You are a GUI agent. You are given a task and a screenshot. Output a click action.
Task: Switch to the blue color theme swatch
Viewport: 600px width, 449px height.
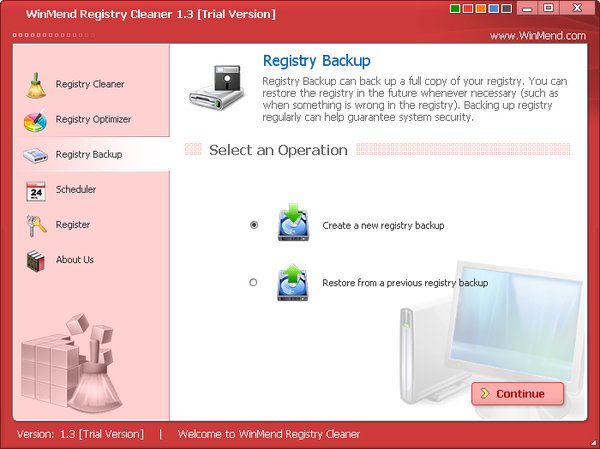pos(494,8)
